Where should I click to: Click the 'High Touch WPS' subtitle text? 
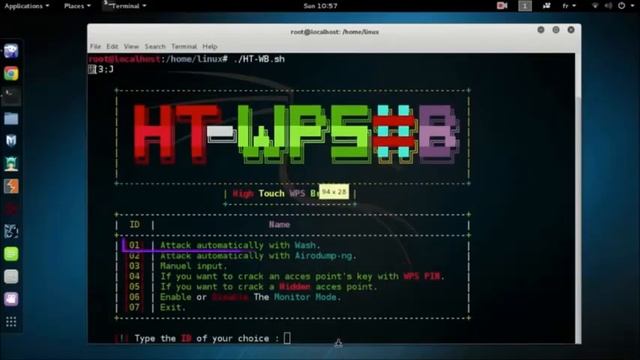tap(269, 193)
